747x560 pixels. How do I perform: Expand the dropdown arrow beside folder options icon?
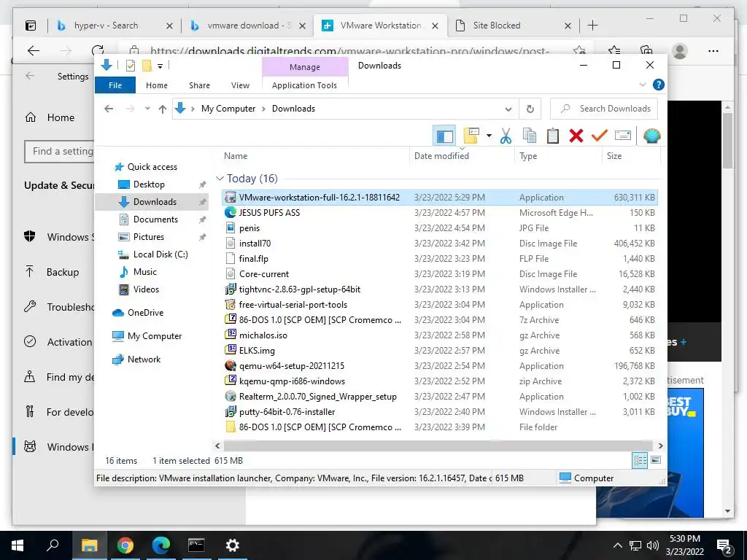pos(489,136)
